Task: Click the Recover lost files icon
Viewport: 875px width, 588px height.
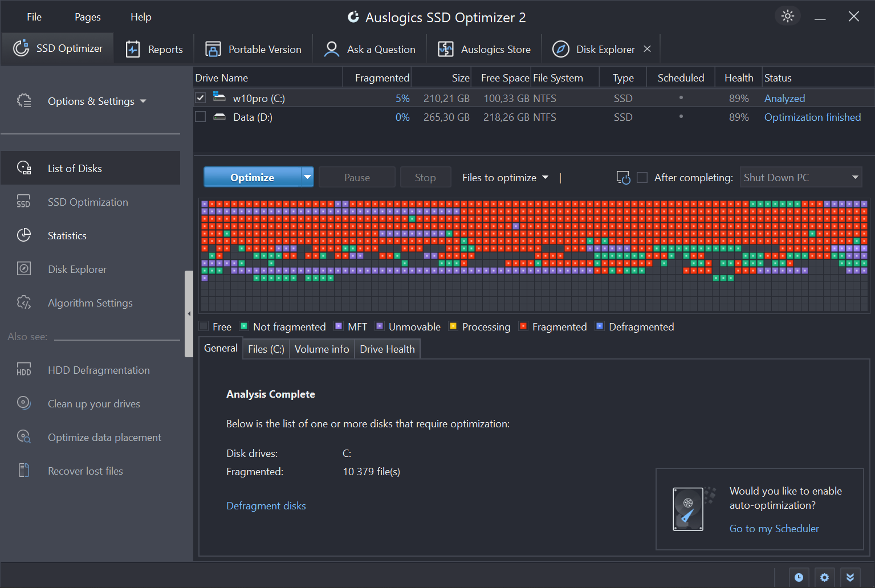Action: (x=24, y=471)
